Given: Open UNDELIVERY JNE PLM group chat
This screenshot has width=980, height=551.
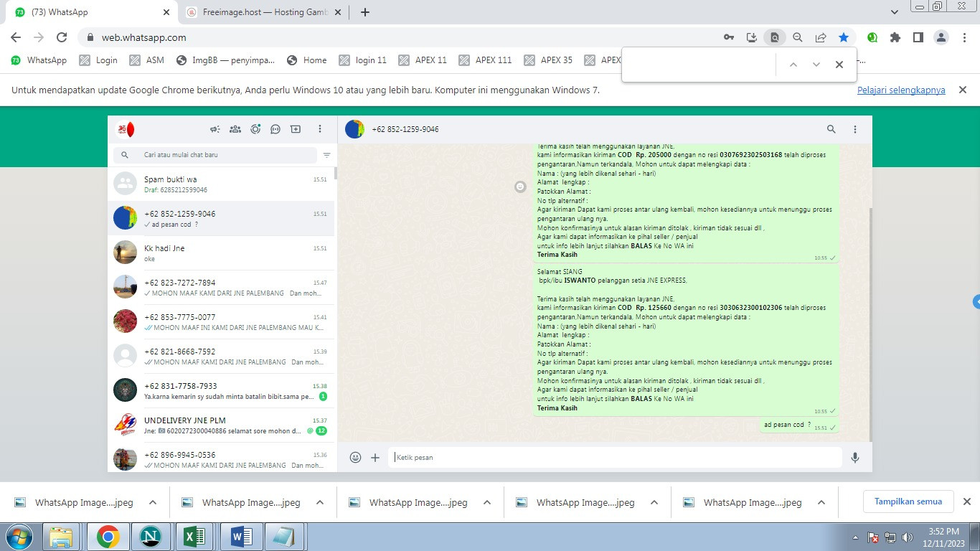Looking at the screenshot, I should pos(221,425).
